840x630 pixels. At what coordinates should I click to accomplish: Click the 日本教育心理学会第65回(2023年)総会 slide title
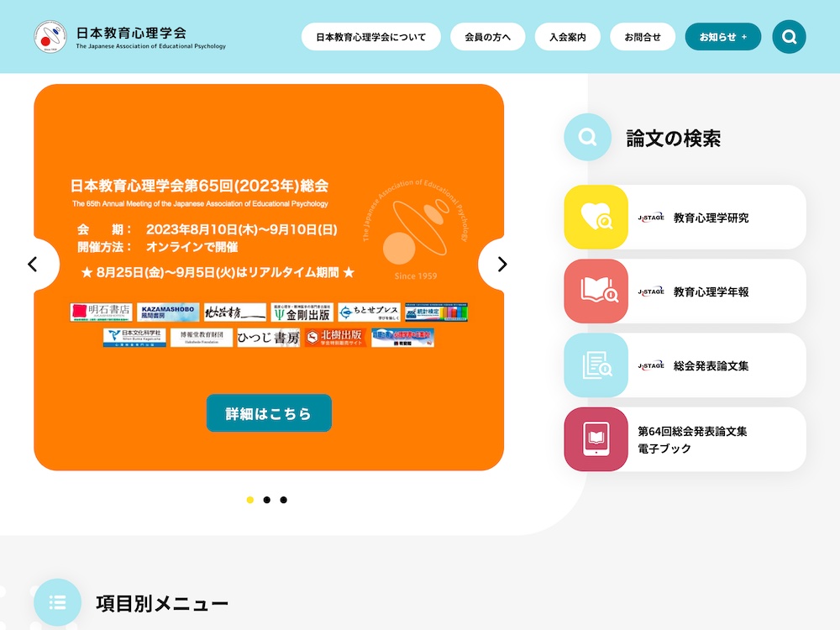click(x=199, y=186)
